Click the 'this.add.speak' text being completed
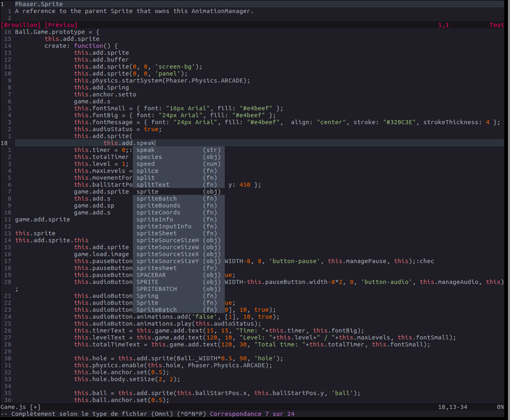 tap(129, 143)
